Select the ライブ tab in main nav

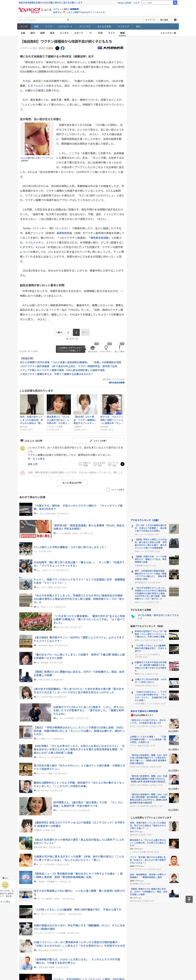(x=49, y=27)
